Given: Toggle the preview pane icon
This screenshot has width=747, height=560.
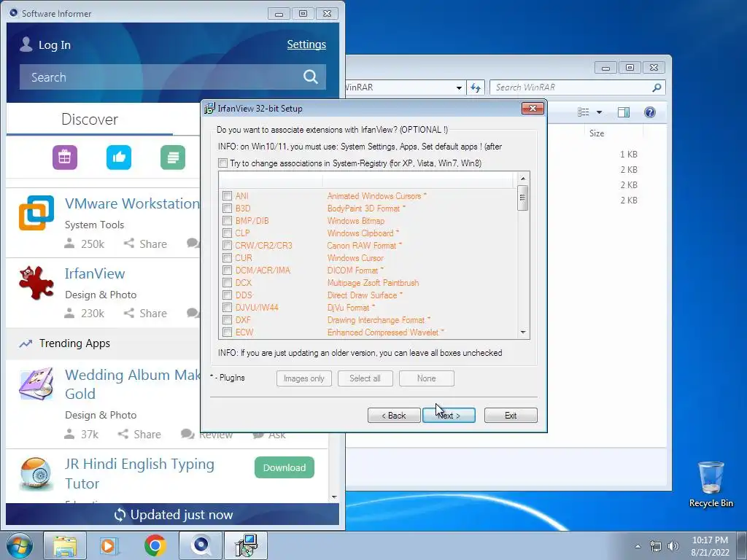Looking at the screenshot, I should tap(624, 112).
